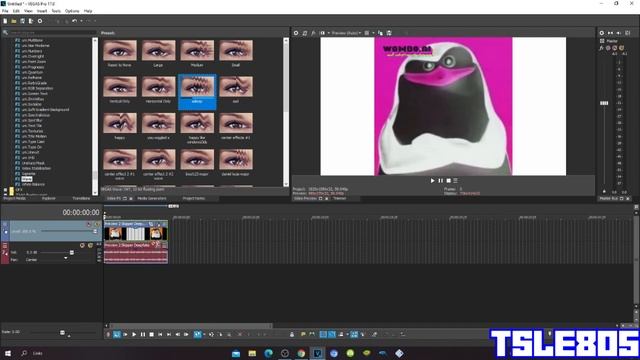640x360 pixels.
Task: Toggle Mute on the audio track
Action: click(x=82, y=245)
